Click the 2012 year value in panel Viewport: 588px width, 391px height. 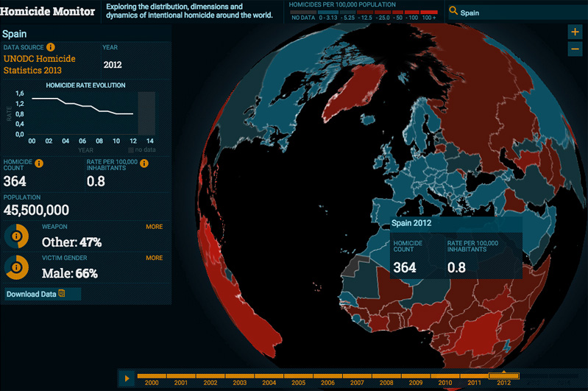coord(113,65)
